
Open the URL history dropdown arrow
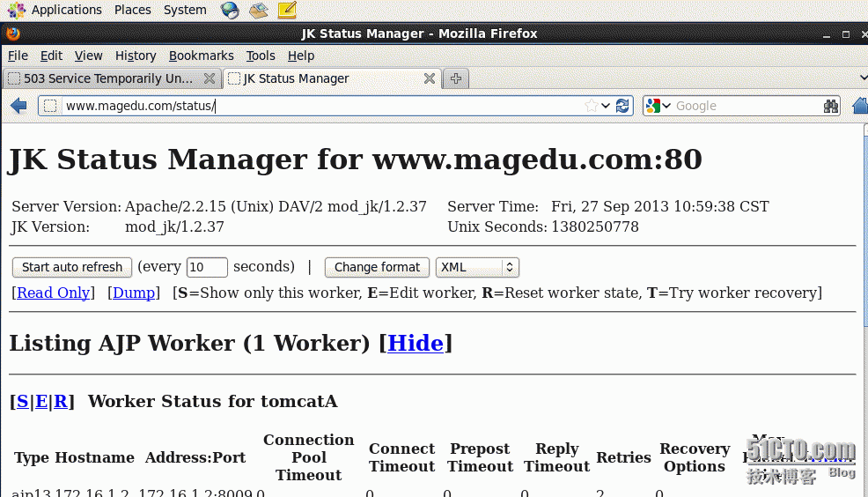[x=606, y=106]
